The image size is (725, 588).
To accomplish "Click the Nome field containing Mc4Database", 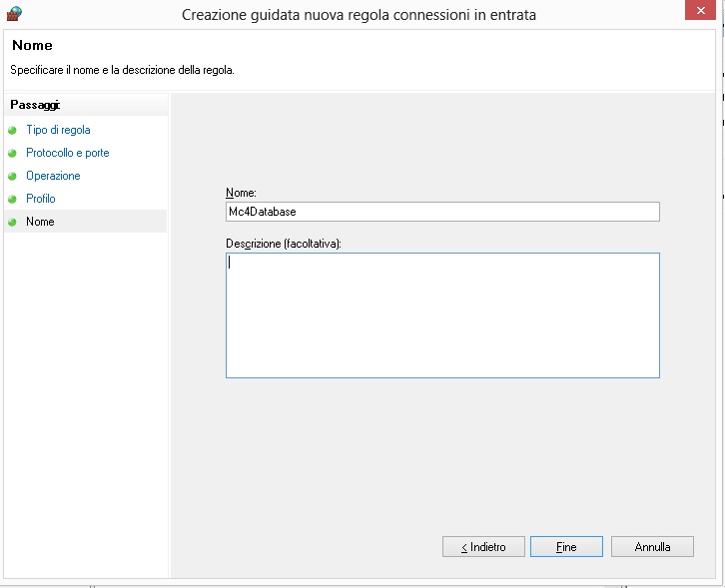I will (x=442, y=212).
